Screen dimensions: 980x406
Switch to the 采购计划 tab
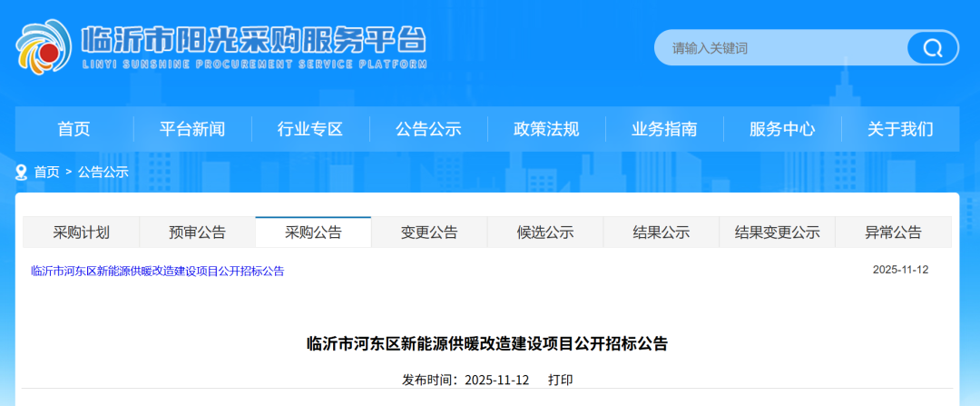[82, 233]
